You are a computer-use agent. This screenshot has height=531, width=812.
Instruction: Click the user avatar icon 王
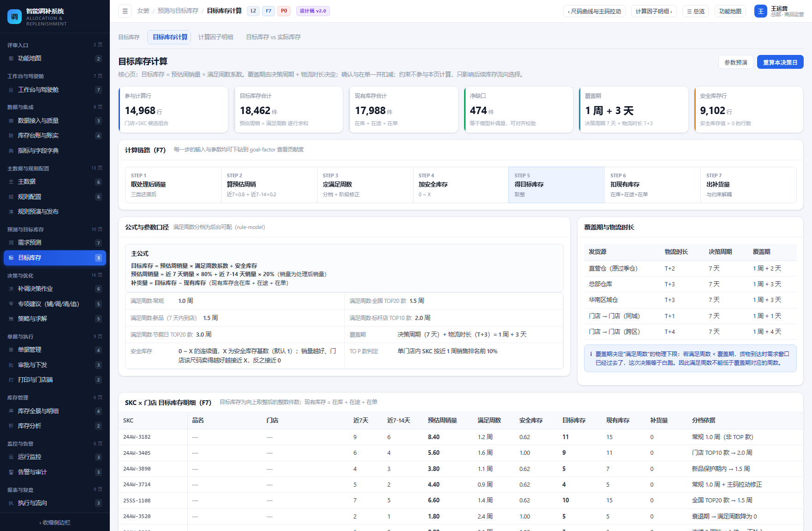coord(761,11)
